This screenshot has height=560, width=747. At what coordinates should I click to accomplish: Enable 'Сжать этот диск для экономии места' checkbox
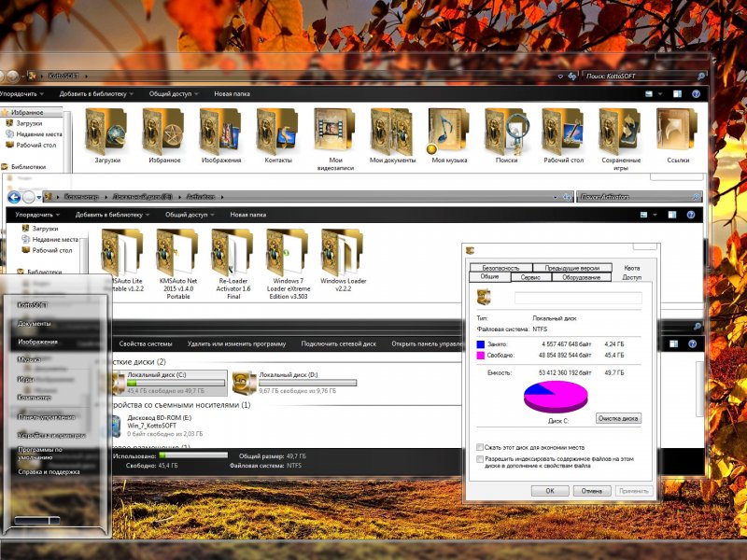tap(480, 447)
